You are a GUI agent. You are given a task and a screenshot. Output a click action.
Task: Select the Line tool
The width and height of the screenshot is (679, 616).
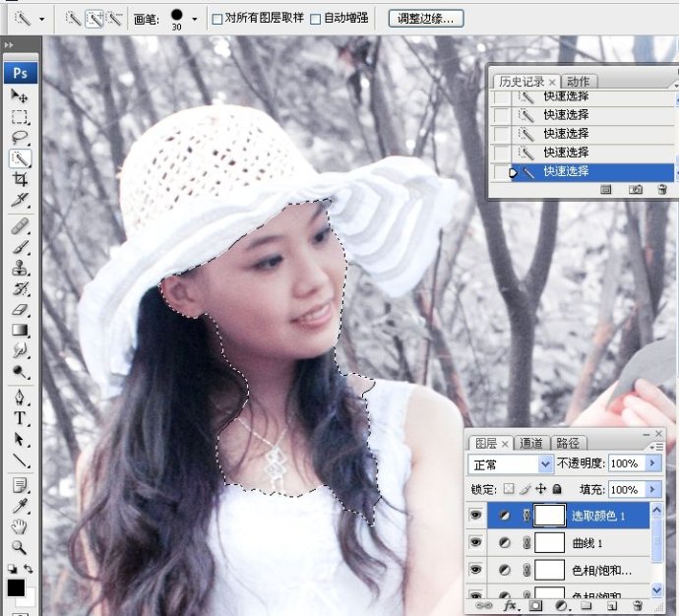point(19,461)
